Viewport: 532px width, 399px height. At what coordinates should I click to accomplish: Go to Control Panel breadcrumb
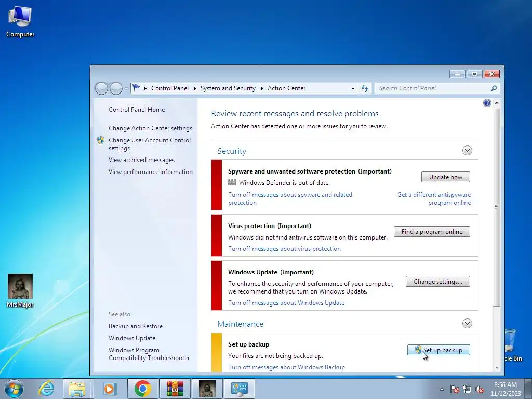(x=170, y=88)
